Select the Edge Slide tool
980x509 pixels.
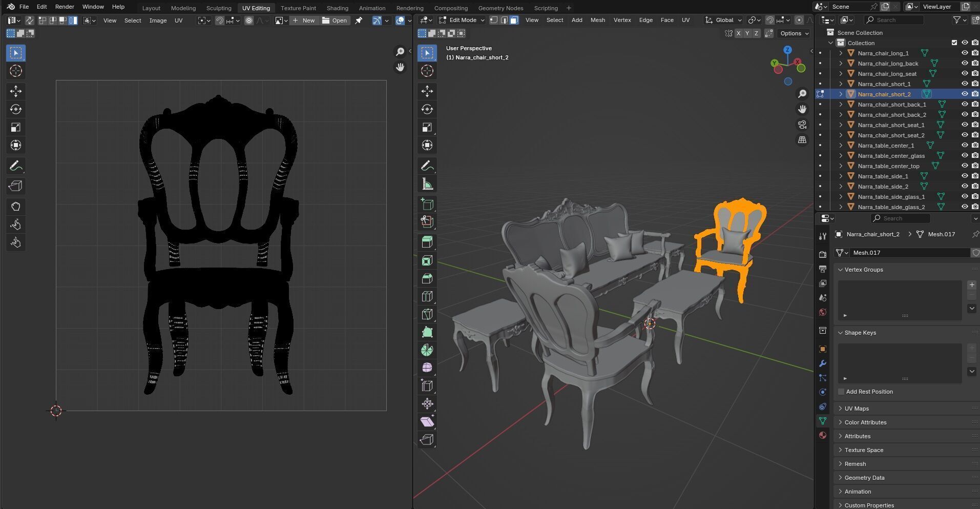(x=427, y=386)
